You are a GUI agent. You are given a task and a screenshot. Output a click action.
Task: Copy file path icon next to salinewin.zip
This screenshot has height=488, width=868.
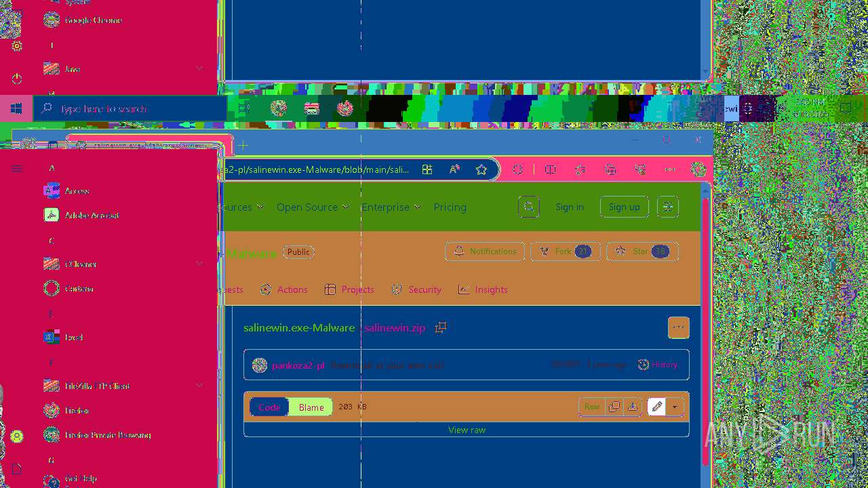pyautogui.click(x=441, y=327)
